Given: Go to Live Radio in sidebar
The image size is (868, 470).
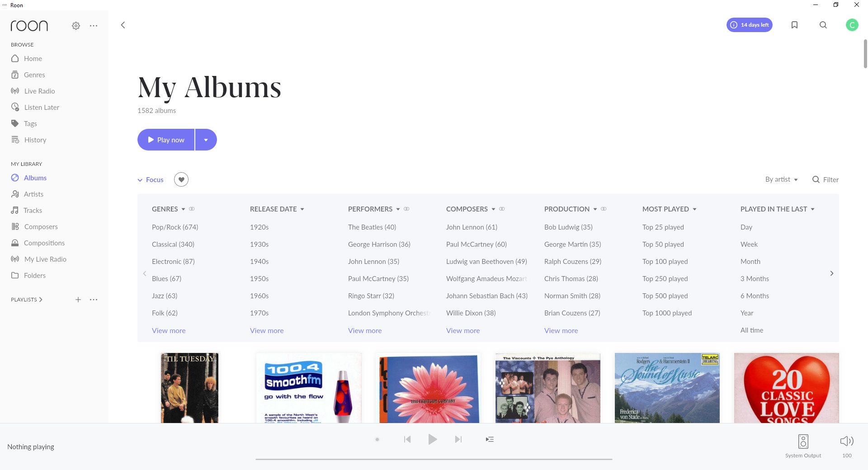Looking at the screenshot, I should tap(39, 91).
